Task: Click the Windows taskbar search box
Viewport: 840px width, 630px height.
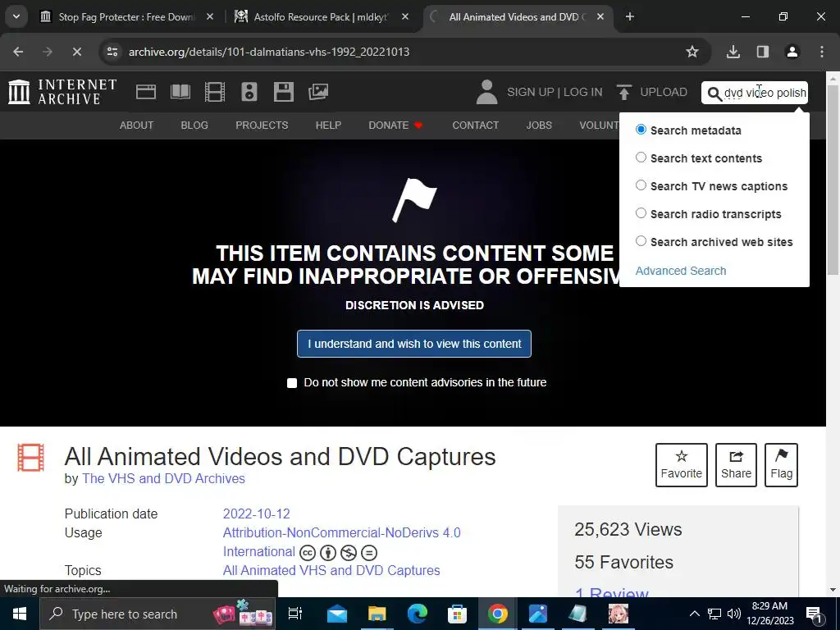Action: [x=157, y=614]
